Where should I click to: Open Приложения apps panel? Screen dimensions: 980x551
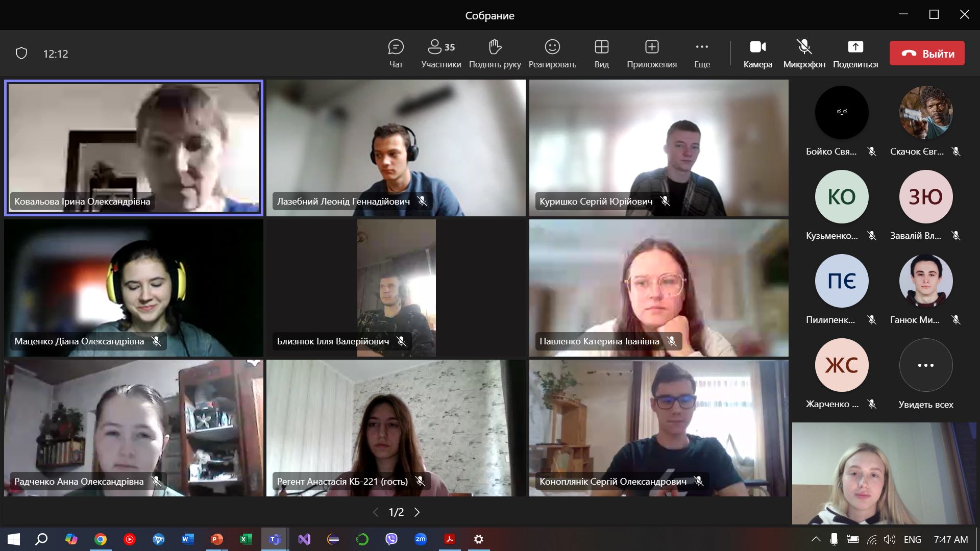click(x=652, y=53)
